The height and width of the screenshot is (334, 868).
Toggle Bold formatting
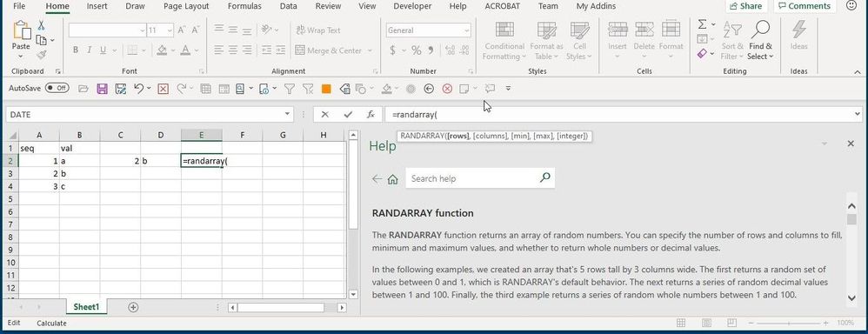[x=76, y=50]
